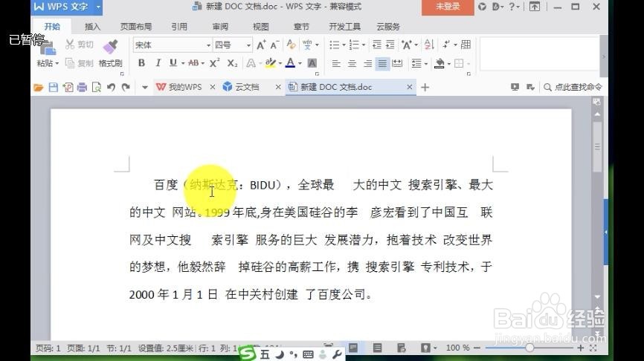Toggle subscript X₂ formatting

232,63
